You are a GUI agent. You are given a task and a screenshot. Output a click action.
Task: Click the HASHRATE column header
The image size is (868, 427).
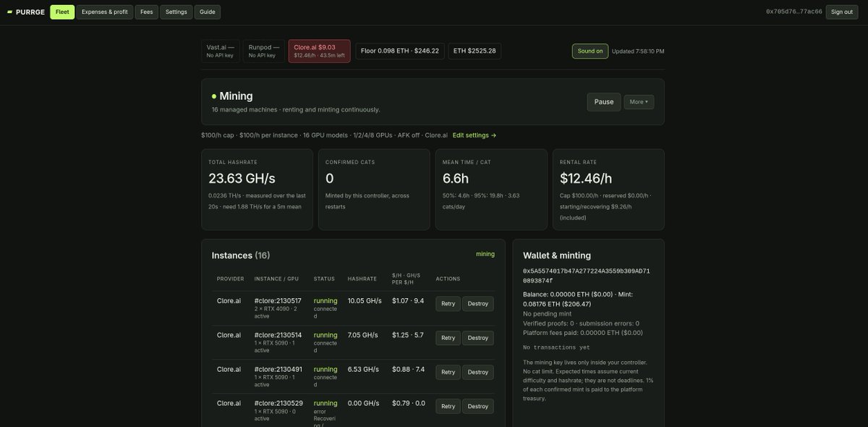tap(362, 279)
